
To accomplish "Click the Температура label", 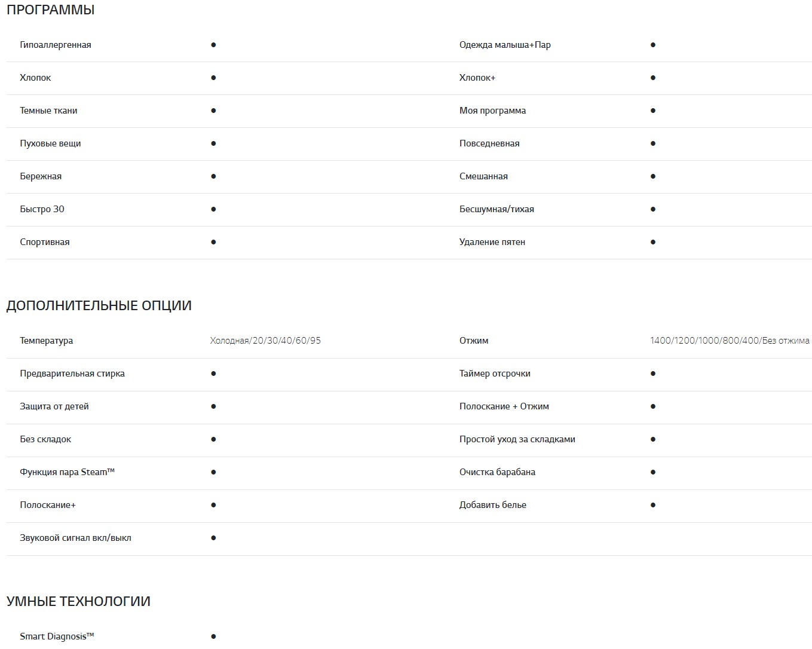I will point(47,341).
